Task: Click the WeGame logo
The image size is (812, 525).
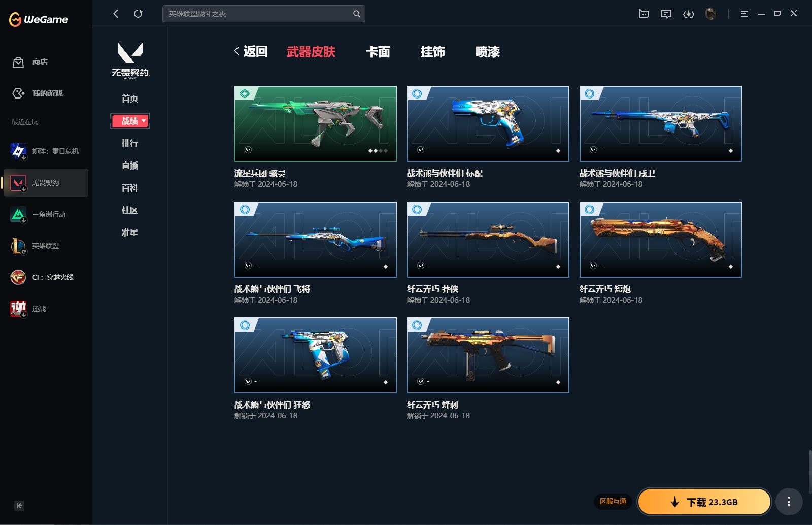Action: [39, 19]
